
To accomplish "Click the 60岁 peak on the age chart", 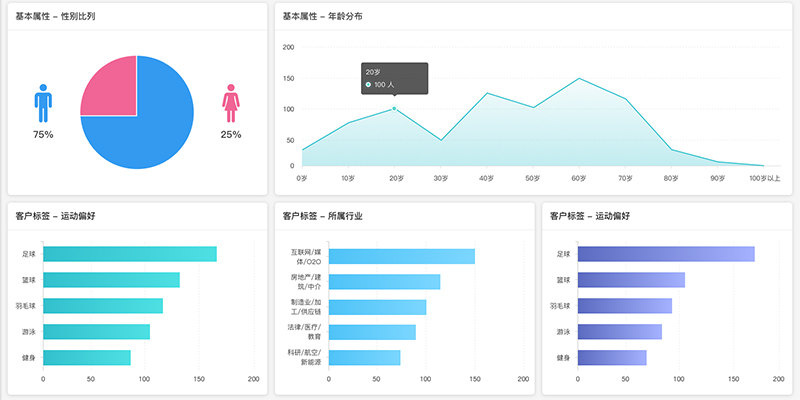I will point(579,78).
